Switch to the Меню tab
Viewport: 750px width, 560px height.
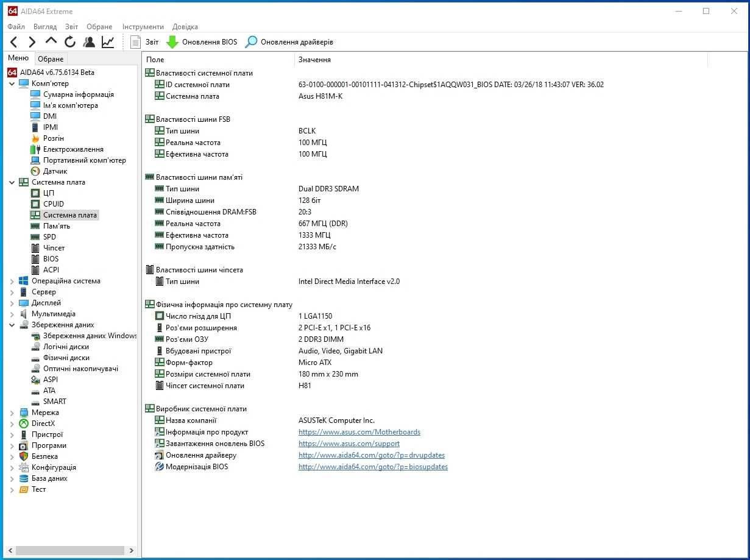click(18, 58)
